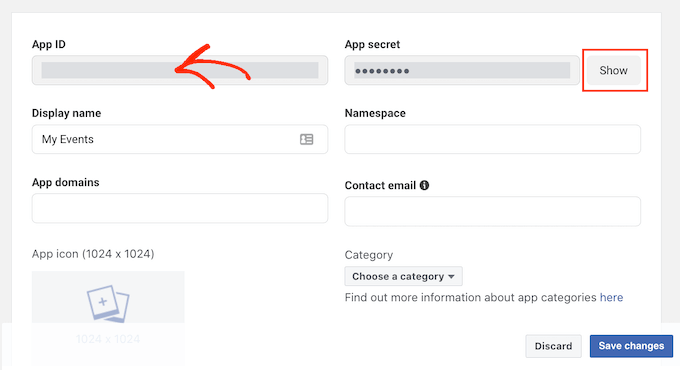Image resolution: width=680 pixels, height=370 pixels.
Task: Click the Save changes button
Action: pos(631,346)
